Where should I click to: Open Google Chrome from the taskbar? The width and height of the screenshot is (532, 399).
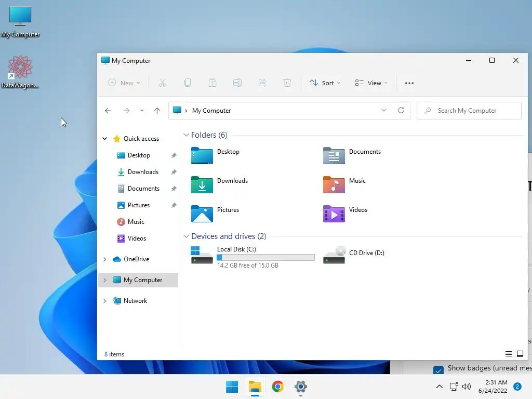point(277,387)
